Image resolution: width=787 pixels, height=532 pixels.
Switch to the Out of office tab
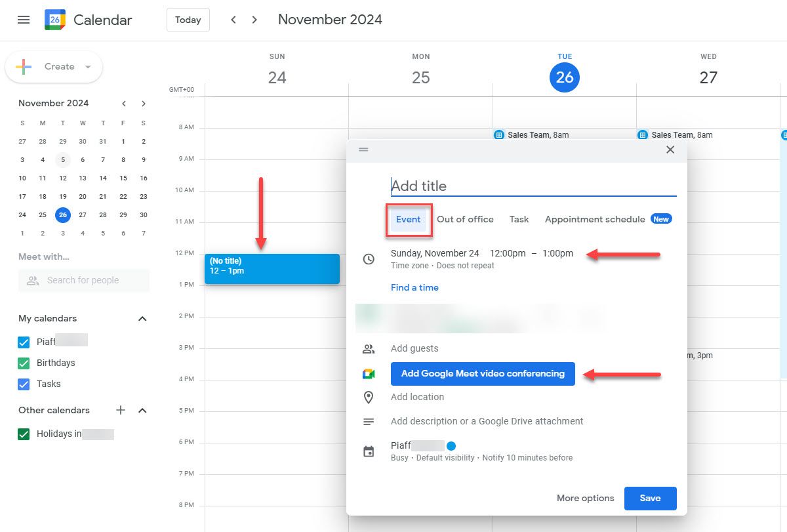coord(465,219)
